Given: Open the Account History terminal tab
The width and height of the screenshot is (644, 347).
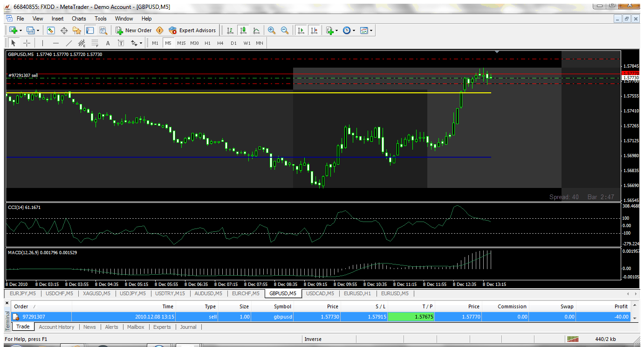Looking at the screenshot, I should [56, 327].
